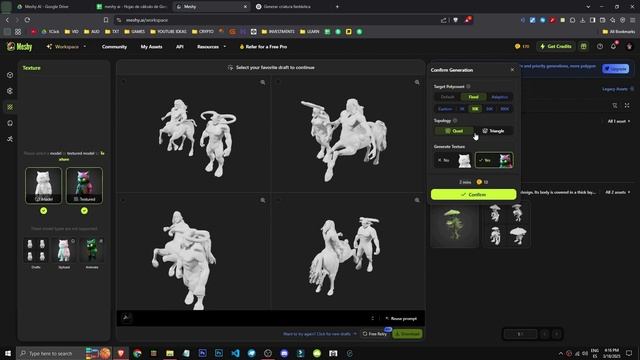Image resolution: width=640 pixels, height=360 pixels.
Task: Choose the Custom polycount option
Action: (445, 109)
